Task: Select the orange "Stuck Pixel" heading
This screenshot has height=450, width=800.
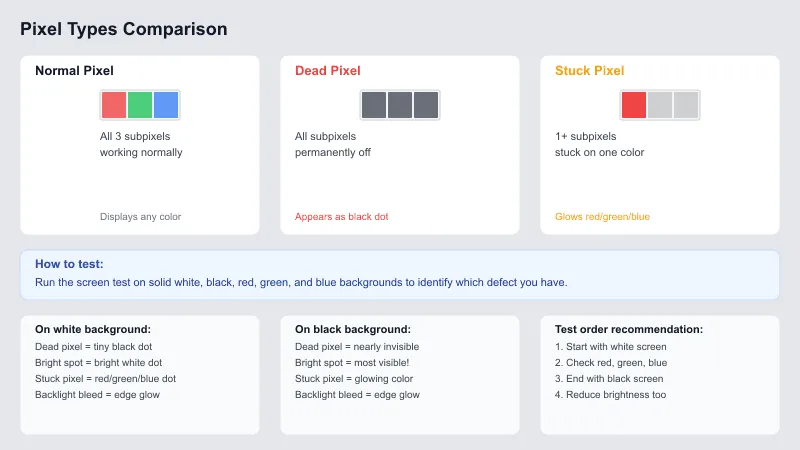Action: (589, 71)
